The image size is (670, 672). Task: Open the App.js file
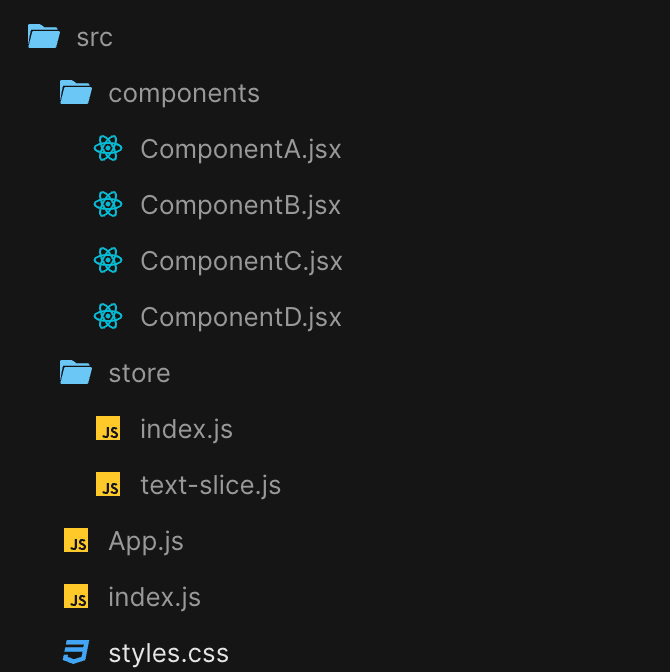146,542
